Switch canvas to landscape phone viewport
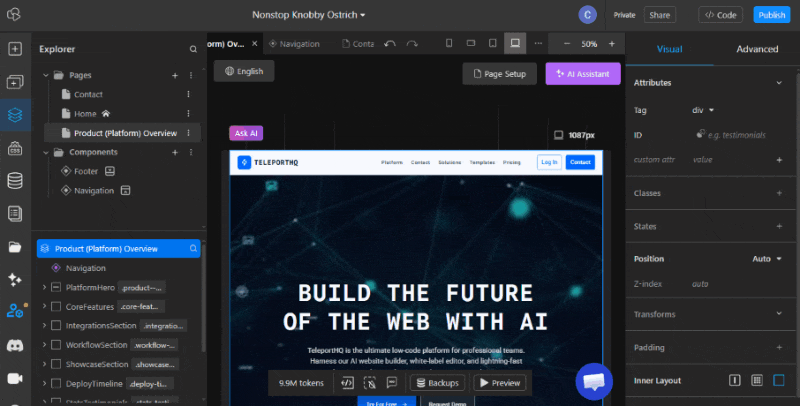This screenshot has width=800, height=406. [471, 43]
